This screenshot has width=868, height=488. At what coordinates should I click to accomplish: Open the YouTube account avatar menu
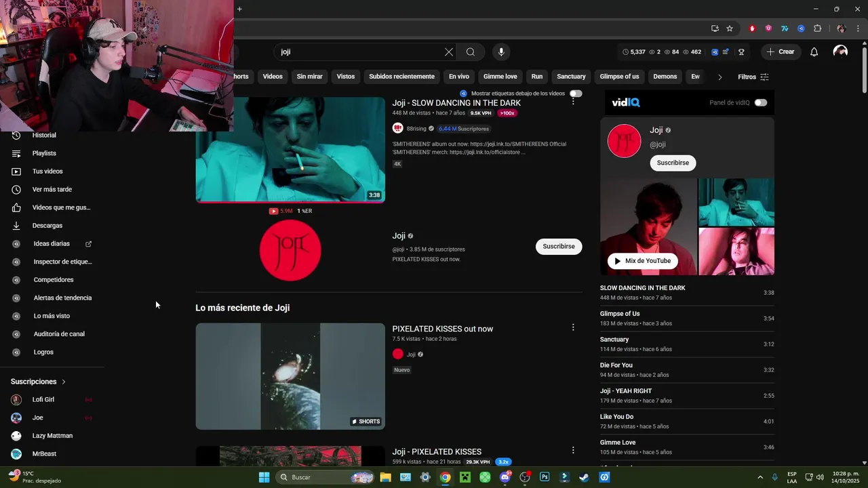[x=840, y=52]
